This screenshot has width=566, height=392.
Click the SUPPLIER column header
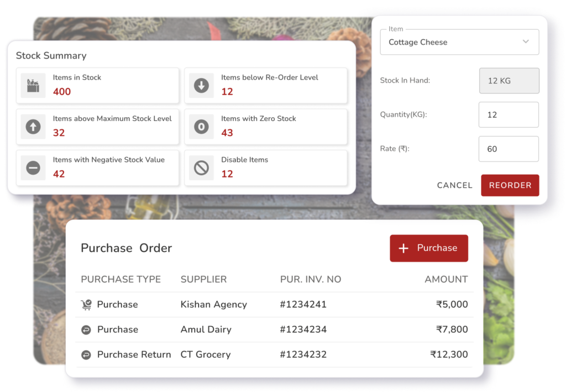[x=203, y=280]
